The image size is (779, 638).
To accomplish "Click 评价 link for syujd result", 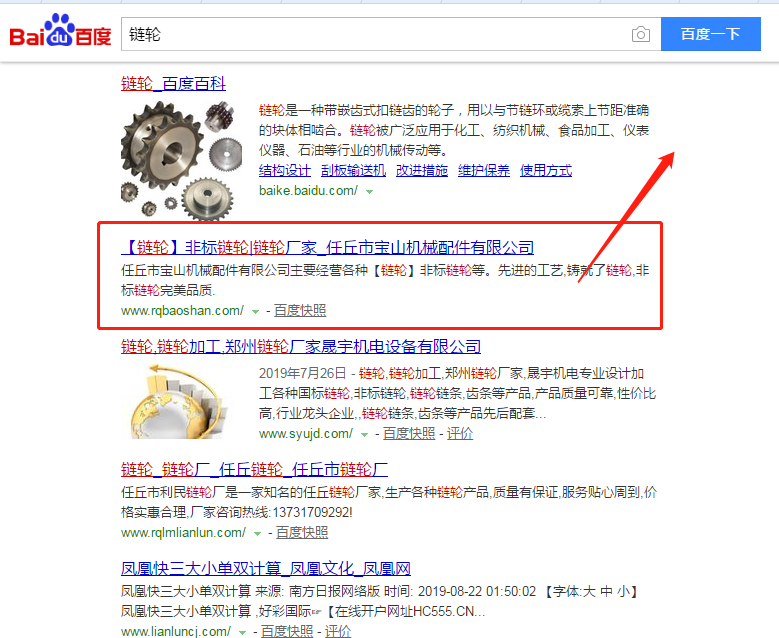I will coord(460,433).
